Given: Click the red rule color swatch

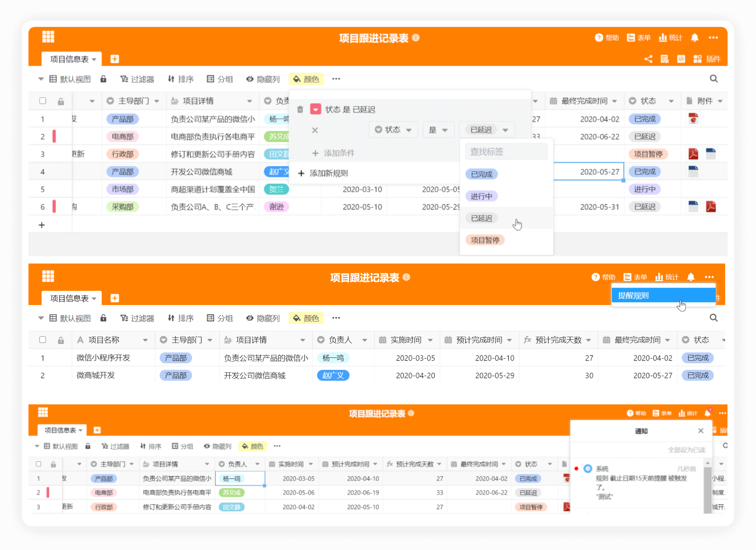Looking at the screenshot, I should click(316, 110).
